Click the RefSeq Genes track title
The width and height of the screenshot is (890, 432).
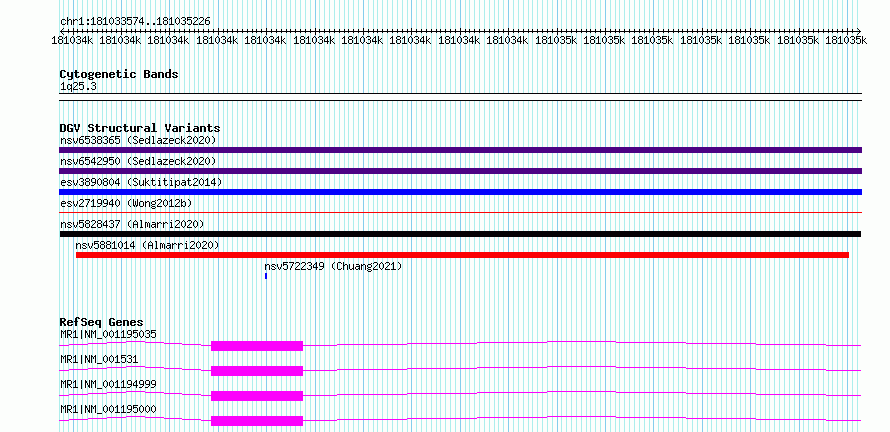(x=102, y=322)
